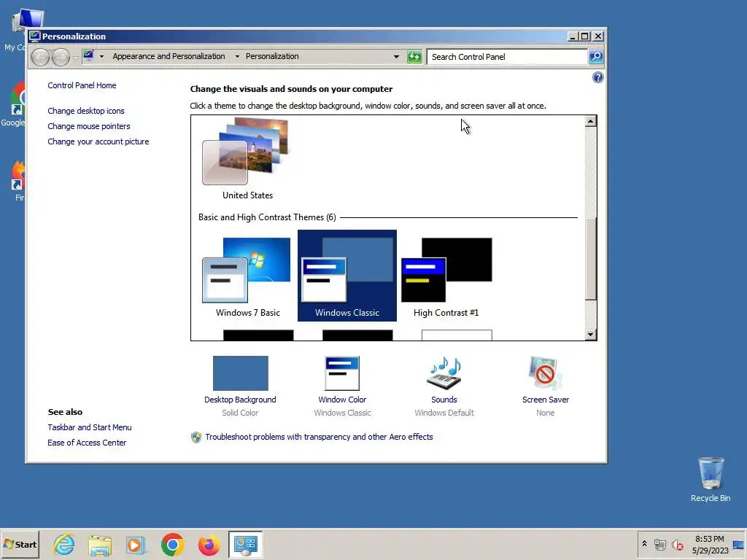Open the Sounds musical notes icon
Screen dimensions: 747x560
tap(444, 373)
